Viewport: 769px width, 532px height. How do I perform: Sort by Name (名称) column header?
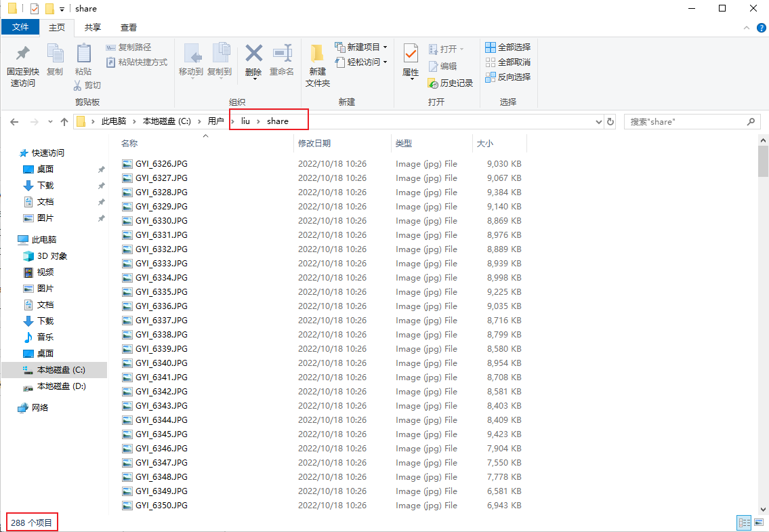coord(129,143)
